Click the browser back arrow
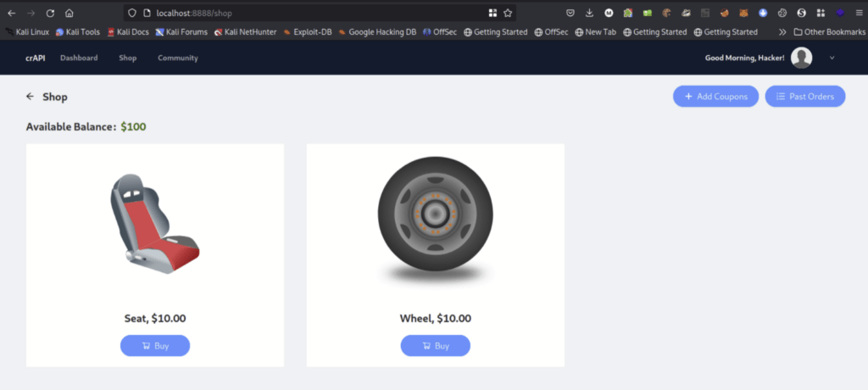 click(x=11, y=14)
